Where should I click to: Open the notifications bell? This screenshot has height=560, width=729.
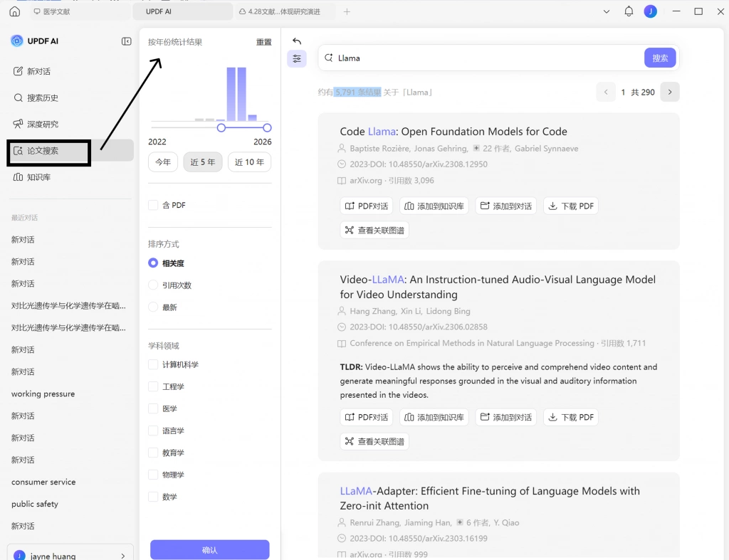click(629, 11)
